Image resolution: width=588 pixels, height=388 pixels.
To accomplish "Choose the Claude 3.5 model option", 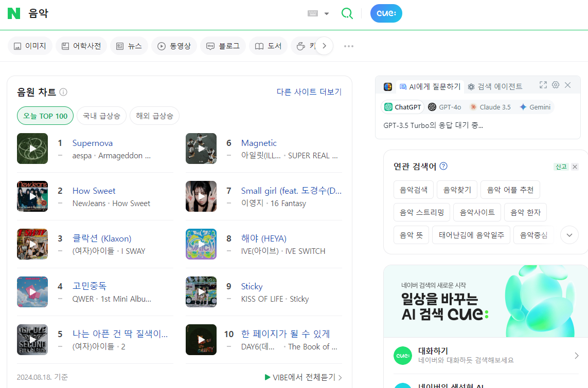I will pyautogui.click(x=490, y=107).
